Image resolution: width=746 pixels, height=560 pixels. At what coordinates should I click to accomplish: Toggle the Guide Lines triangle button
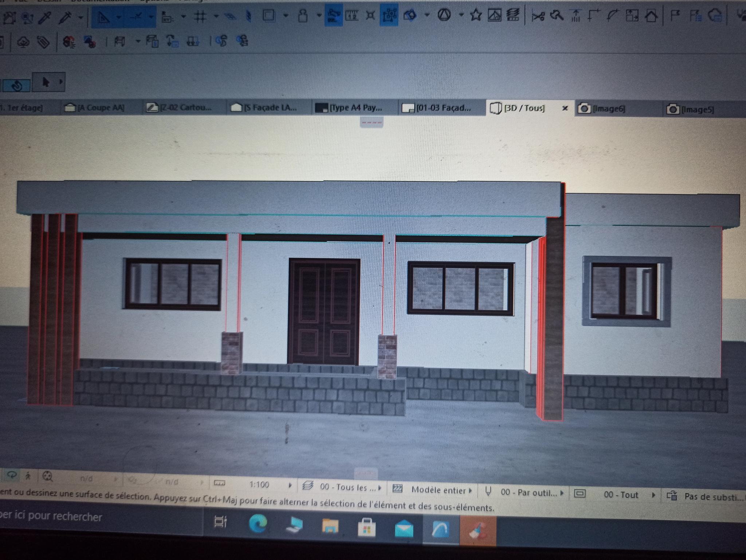103,17
